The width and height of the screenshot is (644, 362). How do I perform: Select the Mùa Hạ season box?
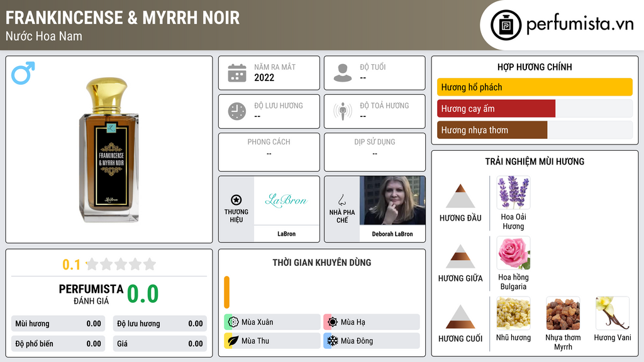pyautogui.click(x=372, y=322)
